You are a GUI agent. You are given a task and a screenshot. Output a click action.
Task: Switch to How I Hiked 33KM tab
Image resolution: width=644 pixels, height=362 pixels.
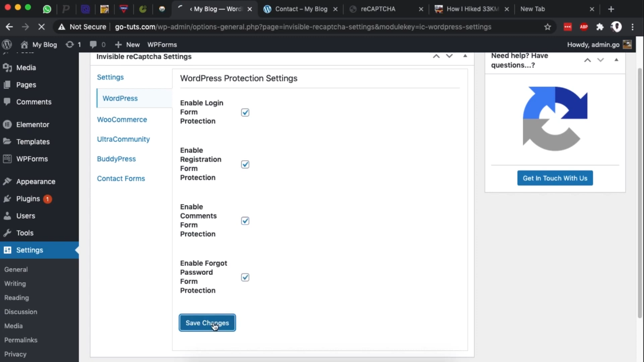pyautogui.click(x=472, y=9)
